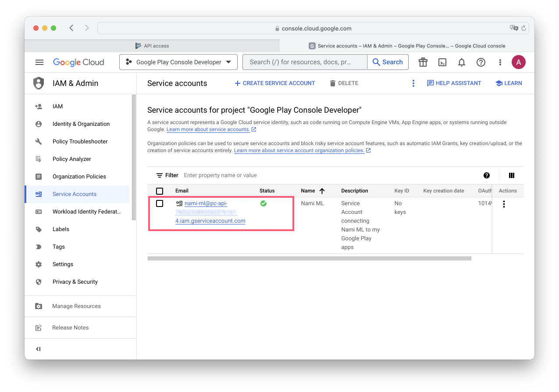Image resolution: width=559 pixels, height=392 pixels.
Task: Sort by Name column arrow
Action: click(x=322, y=191)
